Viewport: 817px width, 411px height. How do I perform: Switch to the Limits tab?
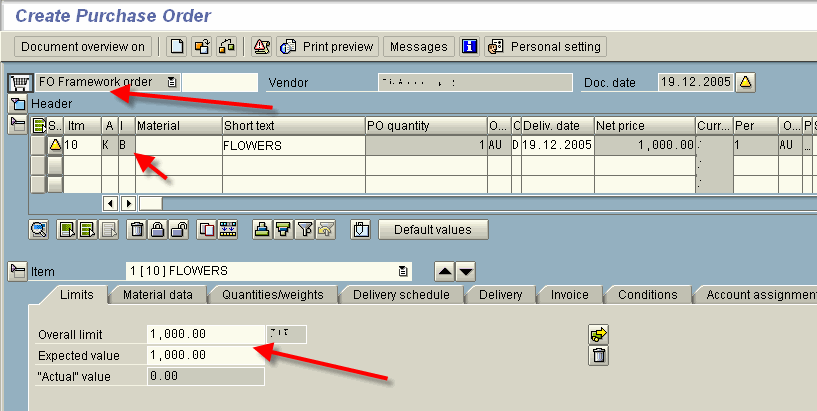[x=76, y=295]
